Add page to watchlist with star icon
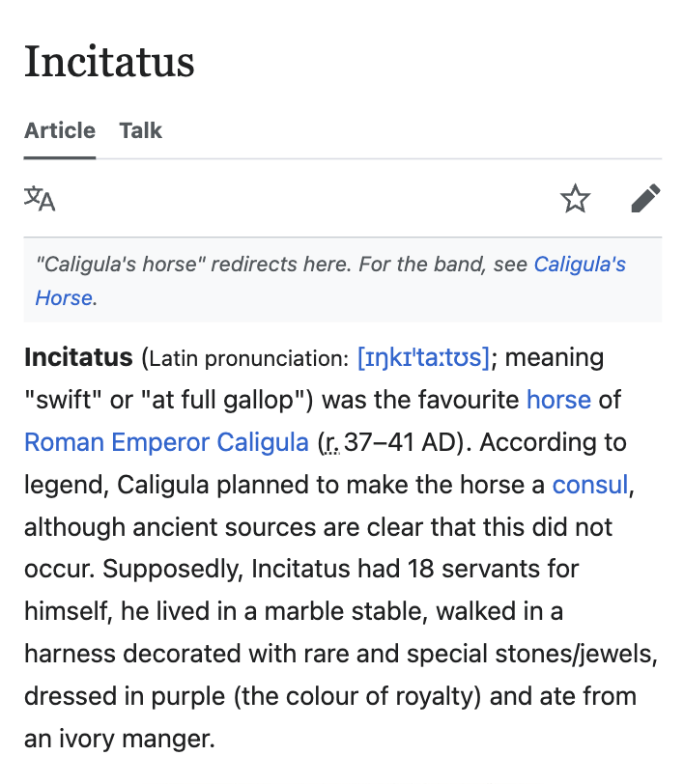This screenshot has height=784, width=684. point(575,199)
